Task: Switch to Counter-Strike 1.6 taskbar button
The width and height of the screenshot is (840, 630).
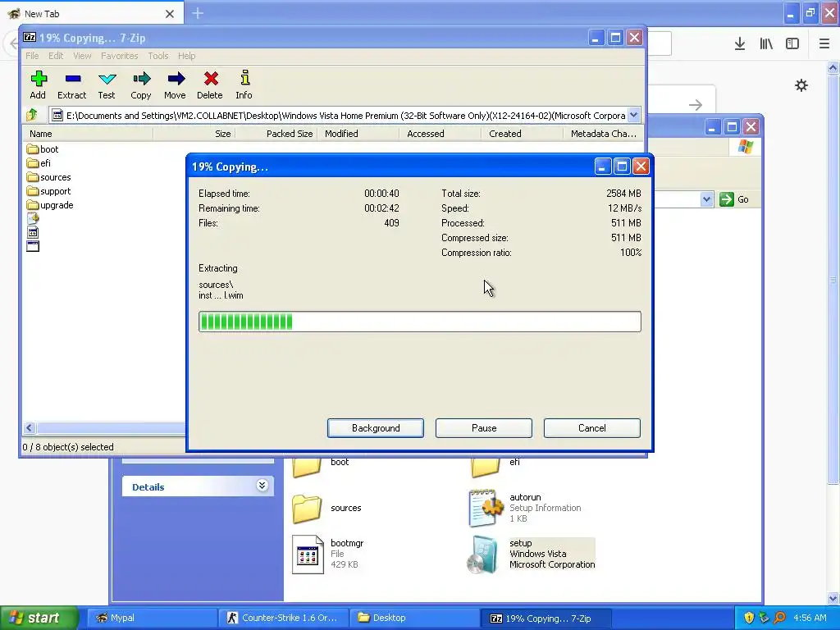Action: tap(284, 618)
